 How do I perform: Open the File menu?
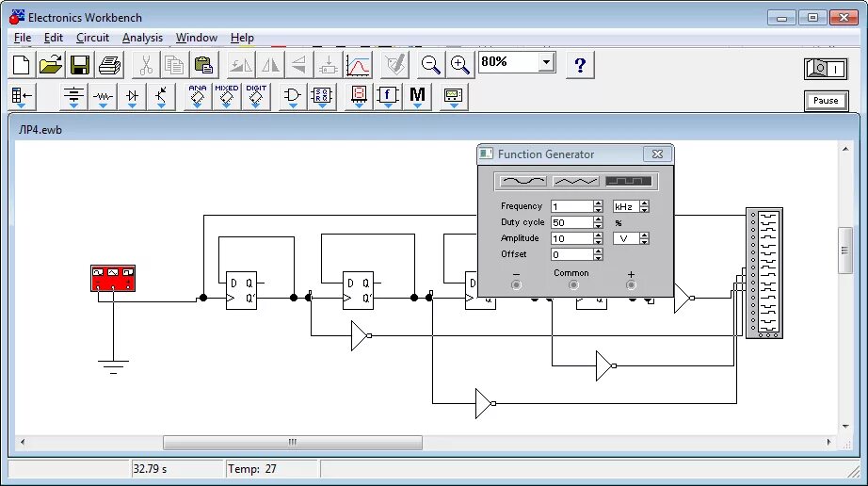(x=23, y=38)
